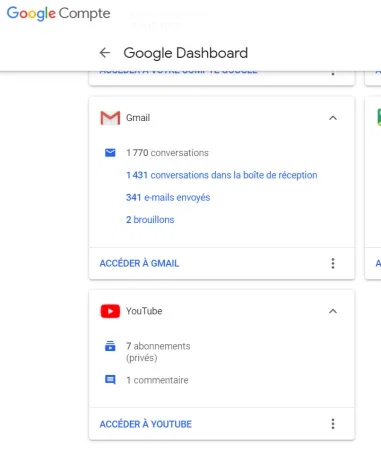Click the red YouTube play logo
Image resolution: width=381 pixels, height=453 pixels.
tap(110, 311)
